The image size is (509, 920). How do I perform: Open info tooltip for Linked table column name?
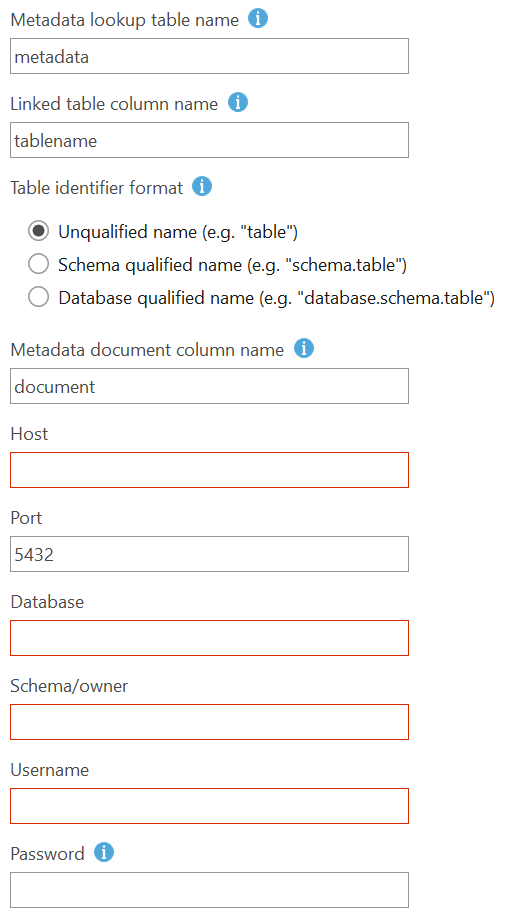pyautogui.click(x=237, y=102)
